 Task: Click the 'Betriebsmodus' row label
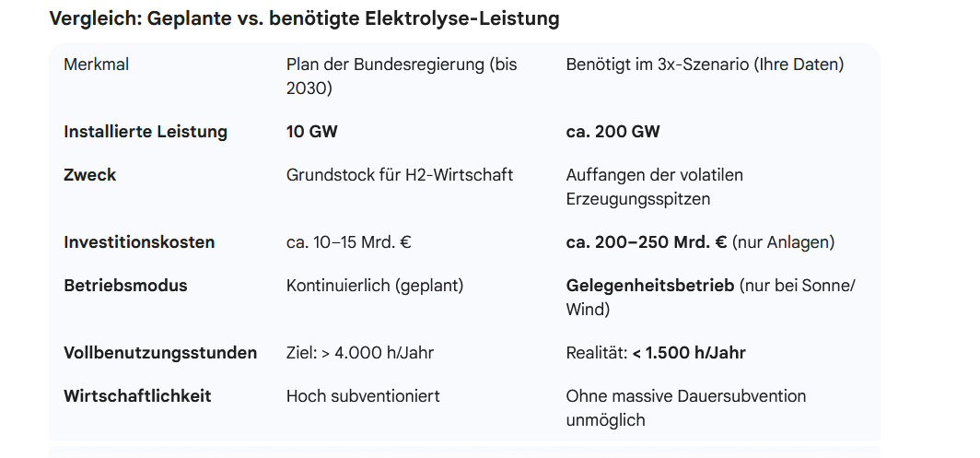click(125, 286)
